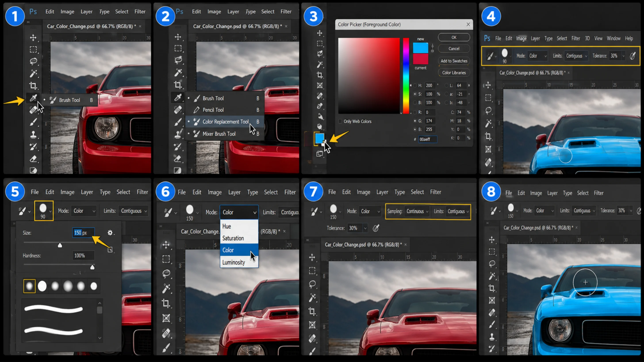Click Color Replacement tool preset icon in panel 6

(x=168, y=212)
